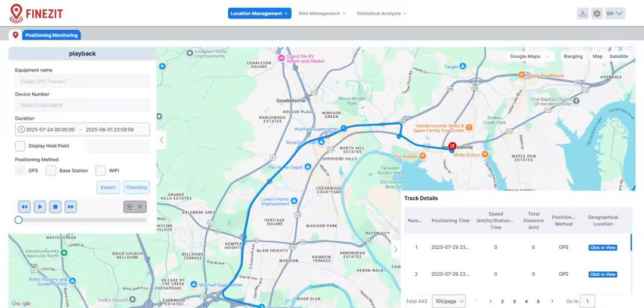Click The Rudder restaurant marker
644x308 pixels.
pyautogui.click(x=422, y=156)
